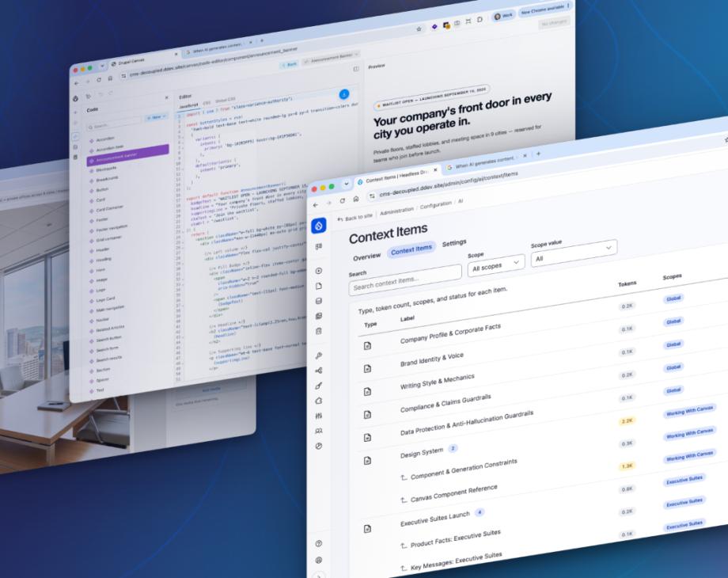The image size is (728, 578).
Task: Open Data Protection & Anti-Hallucination Guardrails item
Action: click(467, 423)
